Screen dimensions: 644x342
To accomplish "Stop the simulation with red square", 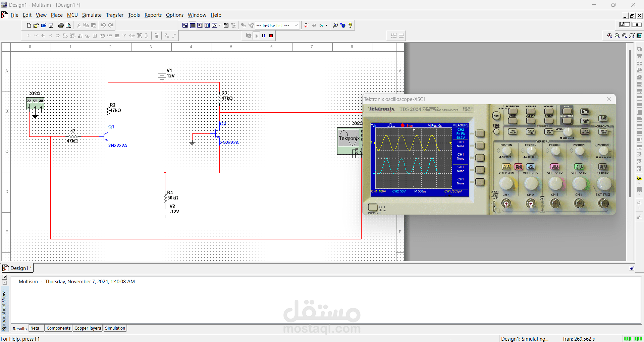I will [x=271, y=36].
